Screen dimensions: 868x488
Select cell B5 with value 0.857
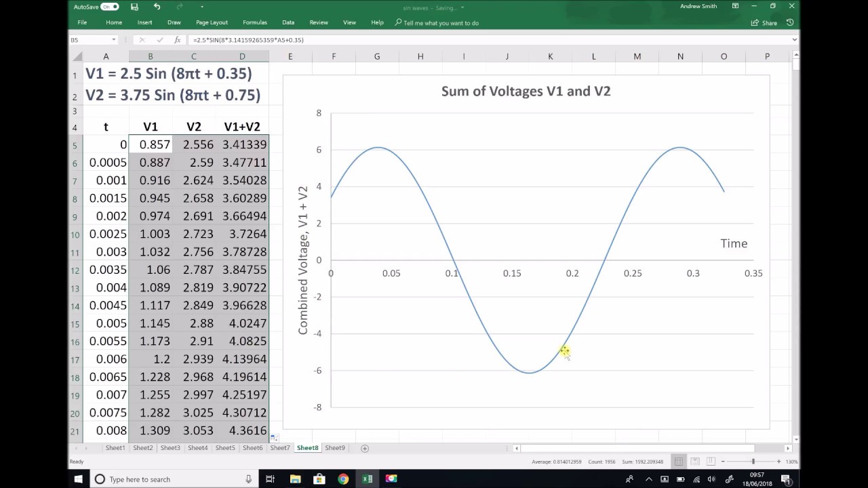(x=151, y=144)
